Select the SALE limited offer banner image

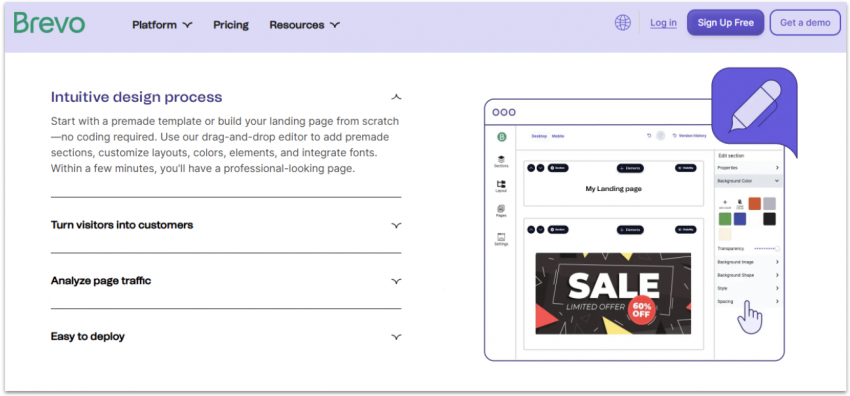pyautogui.click(x=613, y=293)
